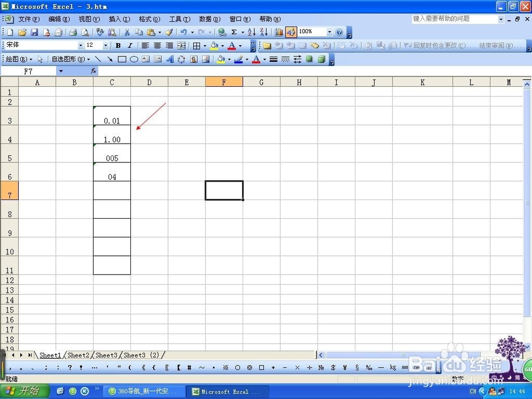The width and height of the screenshot is (532, 399).
Task: Sort data ascending A to Z
Action: [x=252, y=32]
